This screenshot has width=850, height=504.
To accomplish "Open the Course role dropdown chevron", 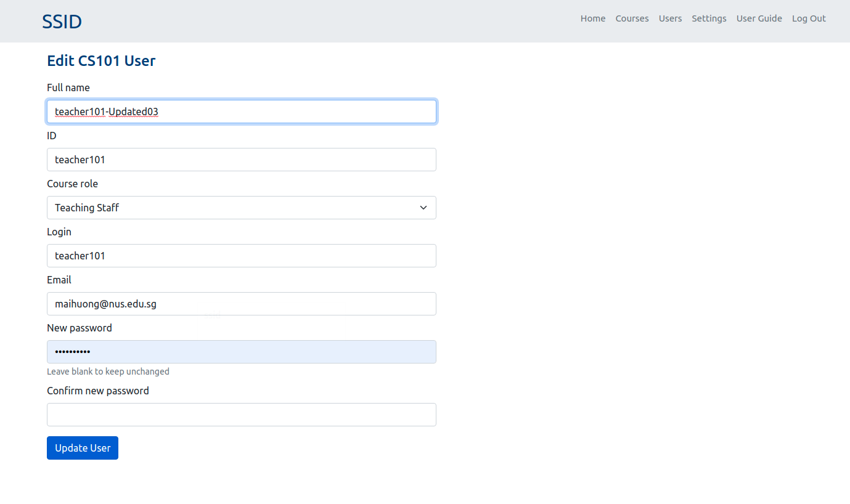I will click(423, 208).
